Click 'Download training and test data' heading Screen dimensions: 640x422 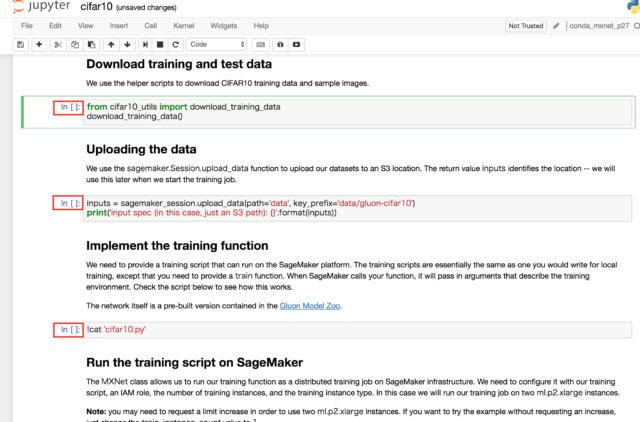[179, 64]
